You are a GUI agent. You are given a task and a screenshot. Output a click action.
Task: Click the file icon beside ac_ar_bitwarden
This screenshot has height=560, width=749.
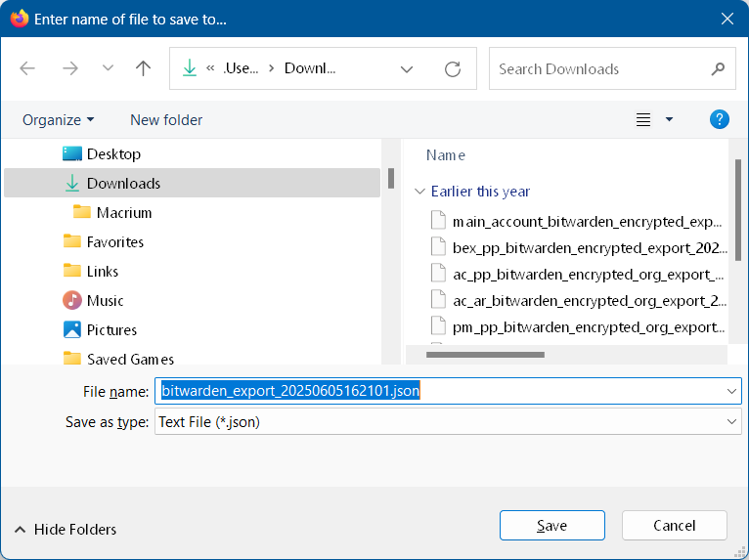pyautogui.click(x=438, y=299)
